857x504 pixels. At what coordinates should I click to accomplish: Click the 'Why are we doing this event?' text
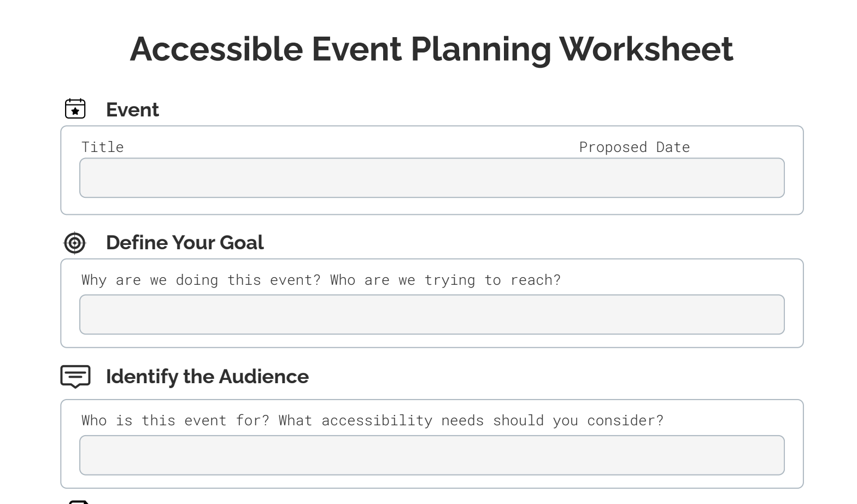pyautogui.click(x=201, y=280)
